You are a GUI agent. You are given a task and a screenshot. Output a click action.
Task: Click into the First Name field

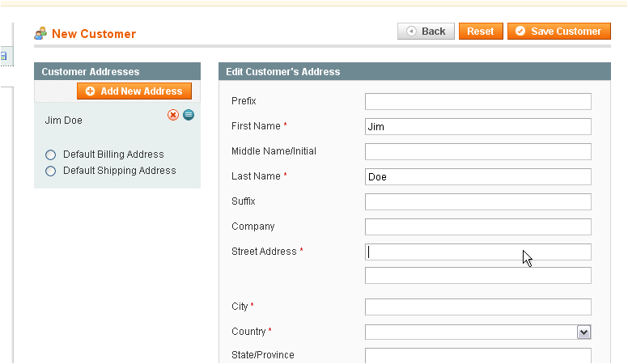click(477, 126)
